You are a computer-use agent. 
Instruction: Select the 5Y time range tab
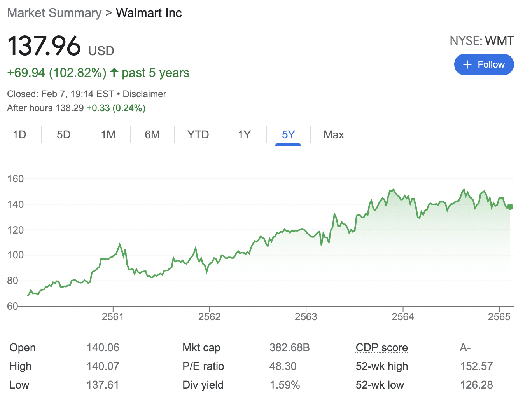[x=288, y=135]
